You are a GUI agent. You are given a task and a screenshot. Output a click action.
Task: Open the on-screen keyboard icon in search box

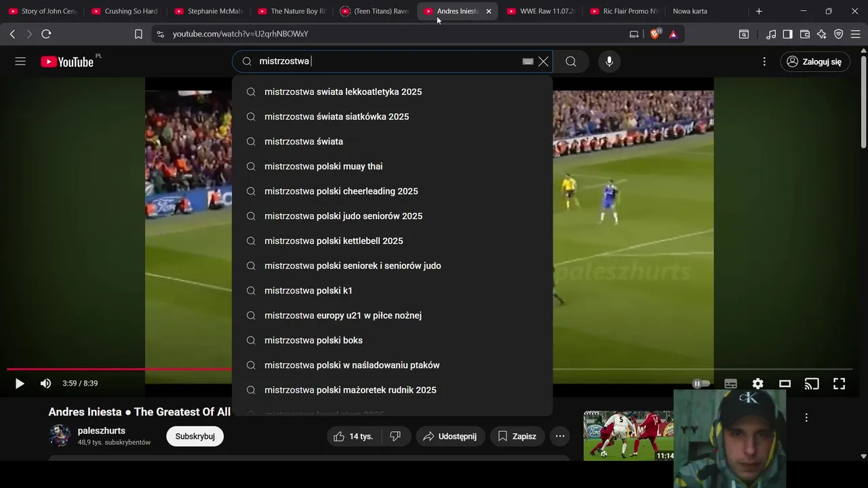coord(528,62)
